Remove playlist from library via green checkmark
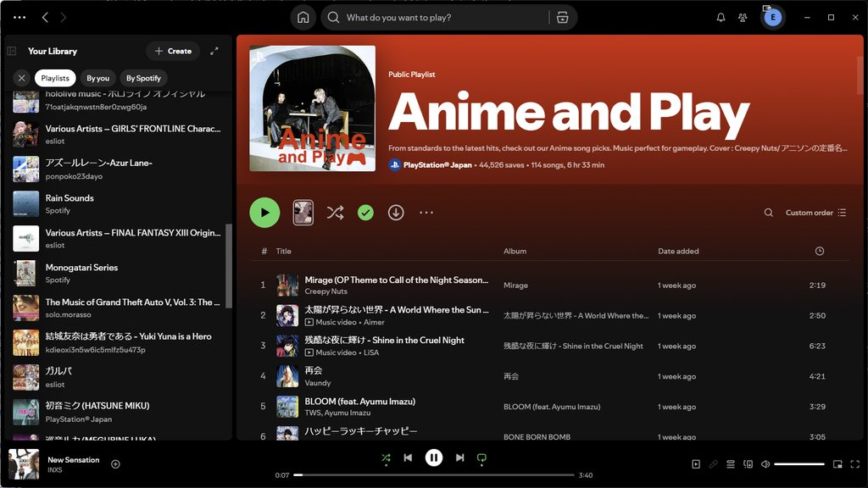 [365, 213]
